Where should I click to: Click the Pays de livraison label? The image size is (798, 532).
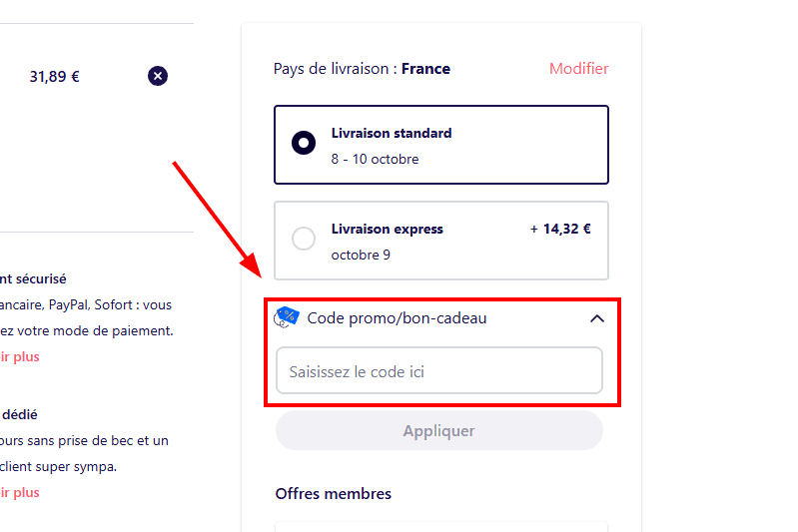[x=332, y=69]
